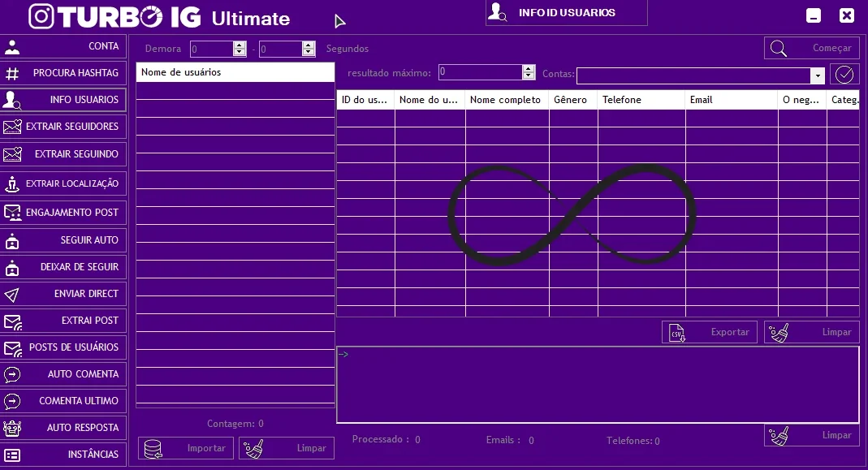The image size is (868, 470).
Task: Open the SEGUIR AUTO page
Action: (63, 240)
